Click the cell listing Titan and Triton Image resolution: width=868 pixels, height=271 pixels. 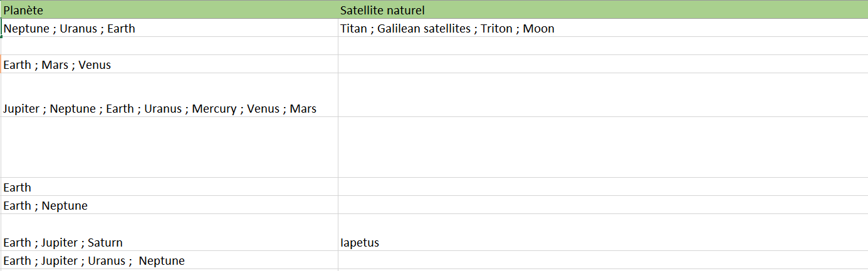602,28
